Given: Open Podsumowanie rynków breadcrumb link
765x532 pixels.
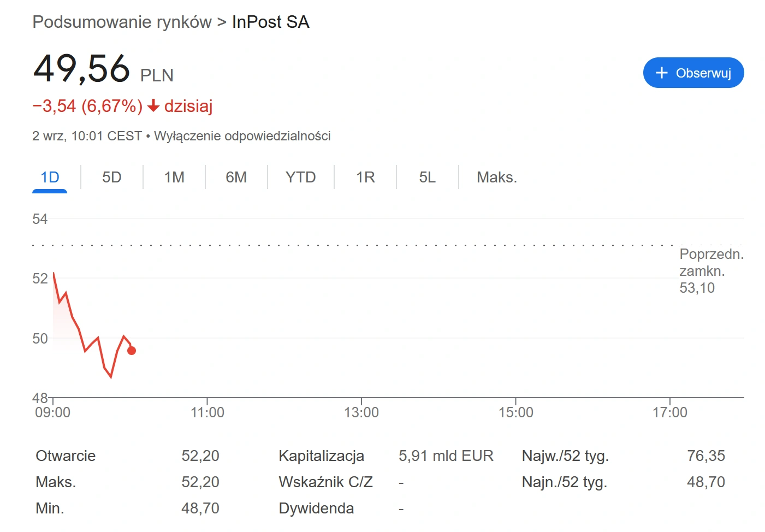Looking at the screenshot, I should click(x=122, y=22).
